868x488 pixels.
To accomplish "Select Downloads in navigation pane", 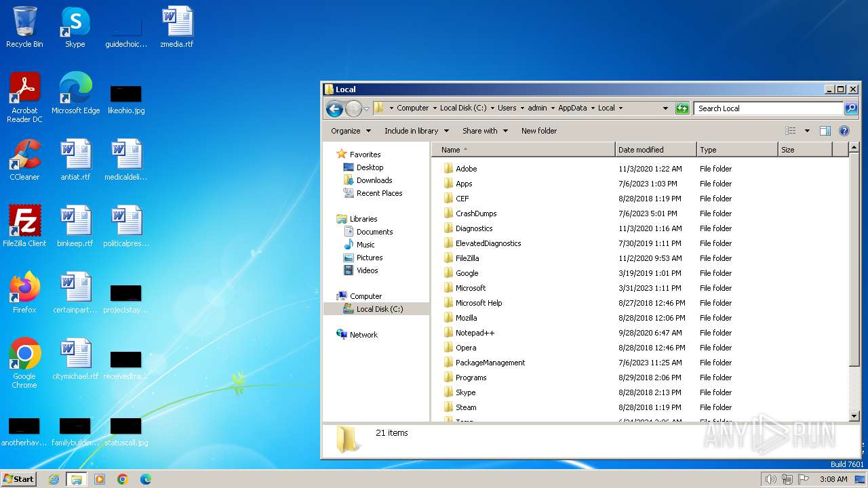I will point(374,180).
